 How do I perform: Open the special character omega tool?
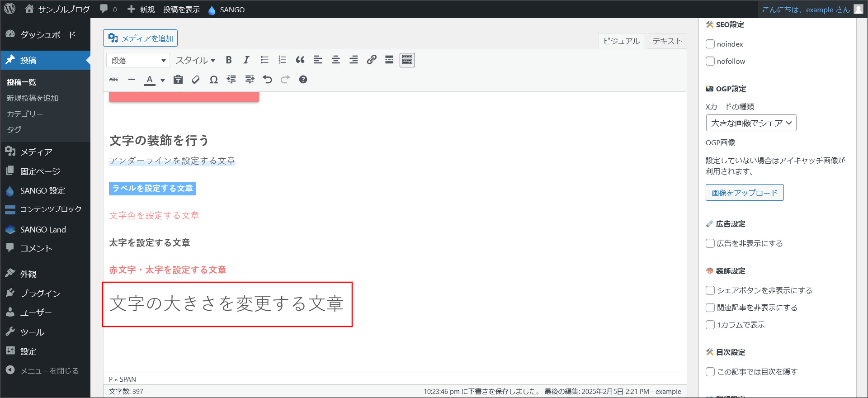pos(214,80)
